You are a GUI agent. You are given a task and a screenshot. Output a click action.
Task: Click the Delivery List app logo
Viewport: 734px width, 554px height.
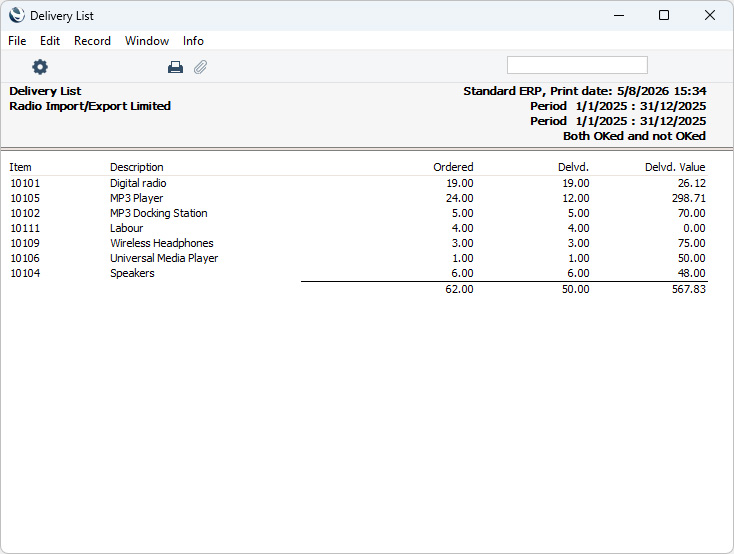click(16, 15)
